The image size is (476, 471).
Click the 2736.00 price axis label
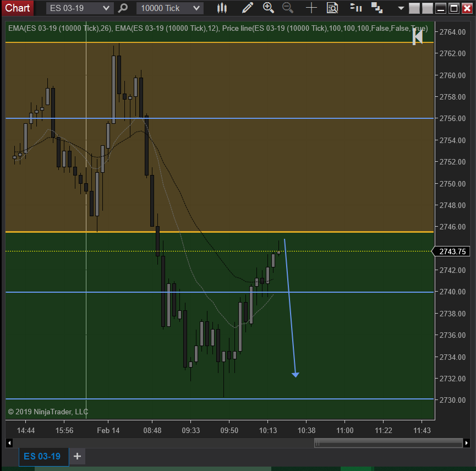(452, 335)
